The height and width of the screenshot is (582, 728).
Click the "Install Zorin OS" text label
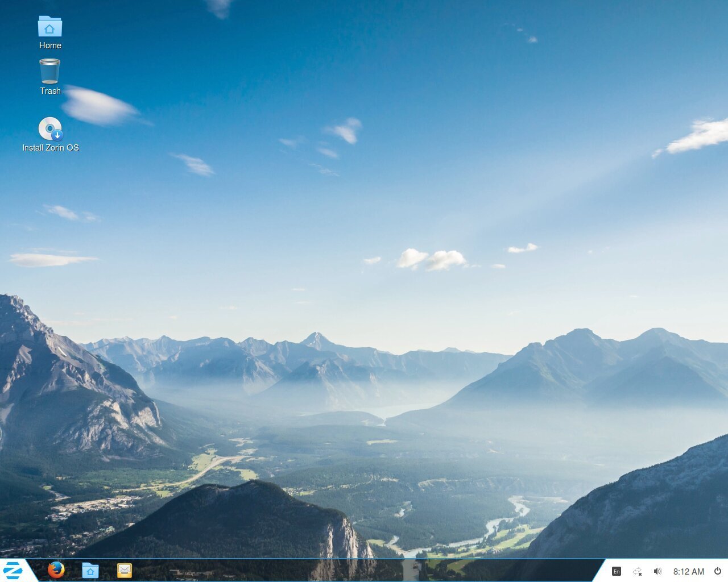(50, 148)
